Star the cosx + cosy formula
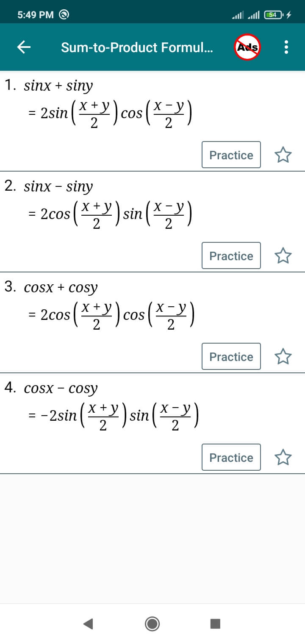305x644 pixels. pyautogui.click(x=283, y=357)
